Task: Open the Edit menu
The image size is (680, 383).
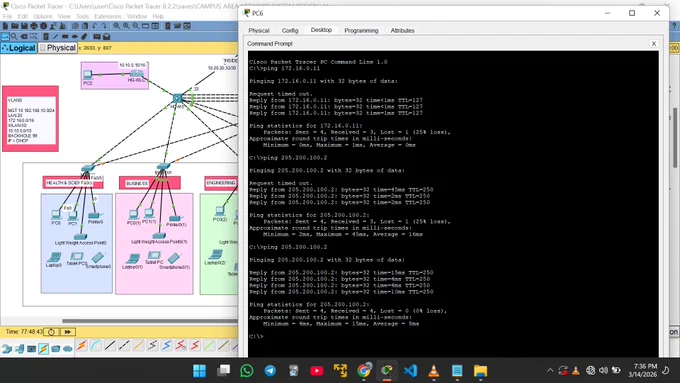Action: pos(23,16)
